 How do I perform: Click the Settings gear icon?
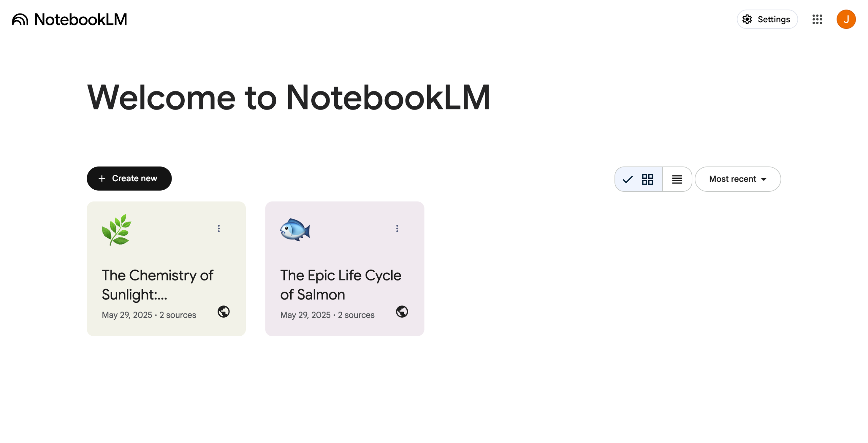click(x=747, y=19)
